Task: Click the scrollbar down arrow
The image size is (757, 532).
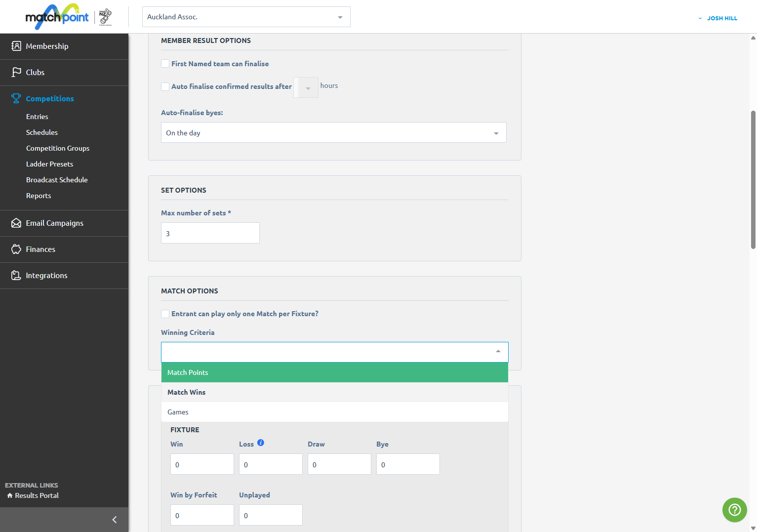Action: 753,528
